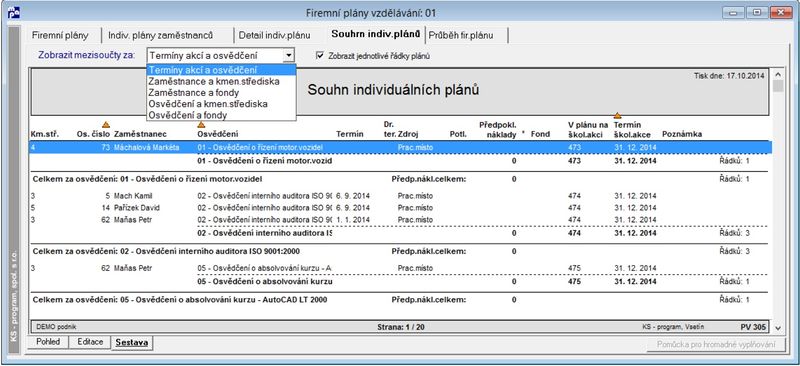The width and height of the screenshot is (800, 366).
Task: Click the 'Předpokl. náklady' column header
Action: 498,129
